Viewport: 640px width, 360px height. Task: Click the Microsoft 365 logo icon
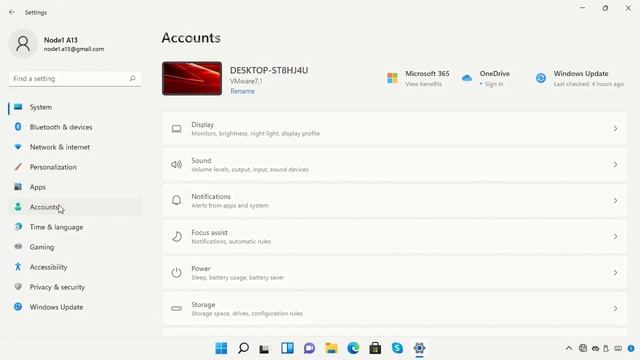pos(392,78)
